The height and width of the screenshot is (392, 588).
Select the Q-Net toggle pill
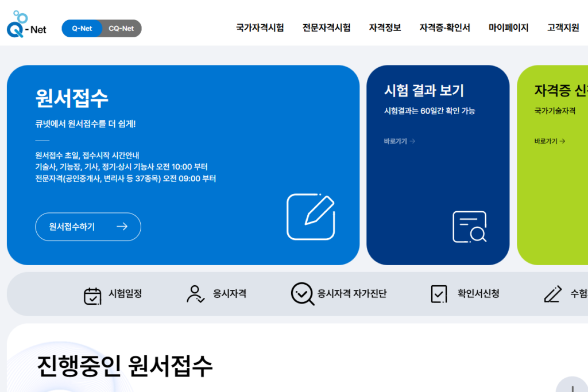[x=82, y=28]
